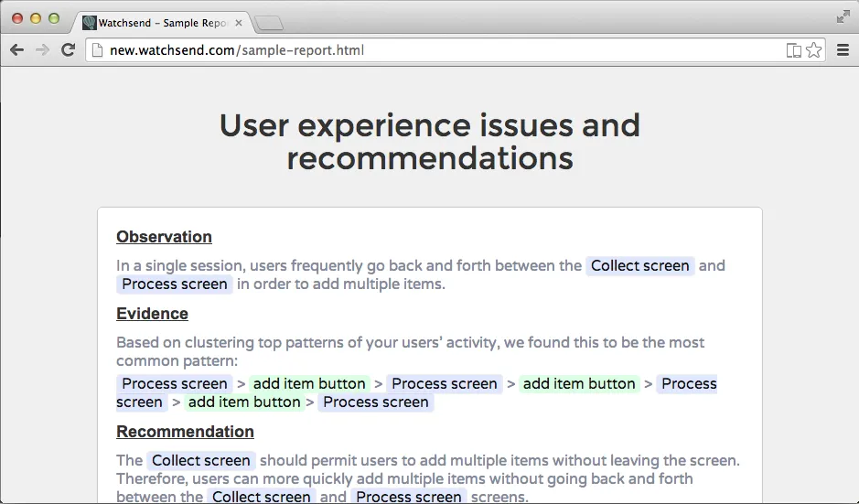Click the text "in order to add multiple items."

pos(340,284)
